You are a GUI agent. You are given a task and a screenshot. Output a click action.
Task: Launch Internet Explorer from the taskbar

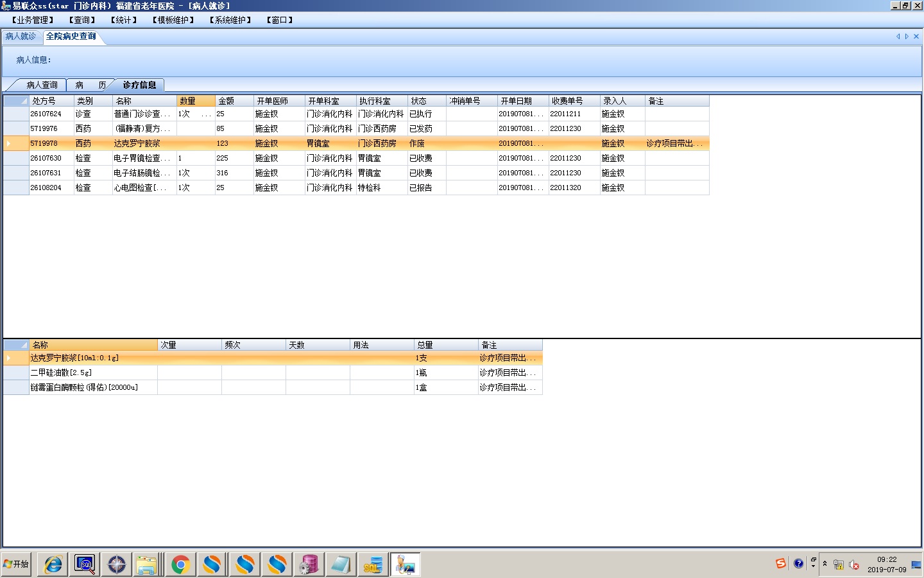coord(53,565)
